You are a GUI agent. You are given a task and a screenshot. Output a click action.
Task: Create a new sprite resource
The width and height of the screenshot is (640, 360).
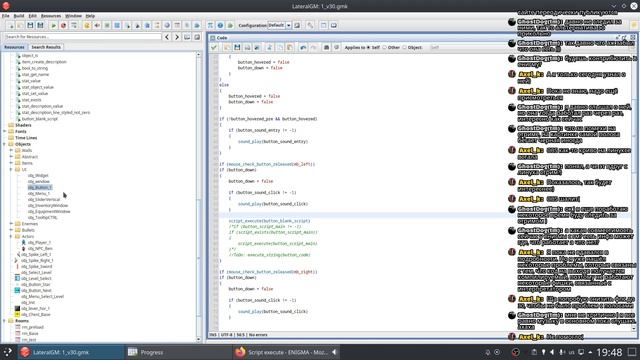87,25
